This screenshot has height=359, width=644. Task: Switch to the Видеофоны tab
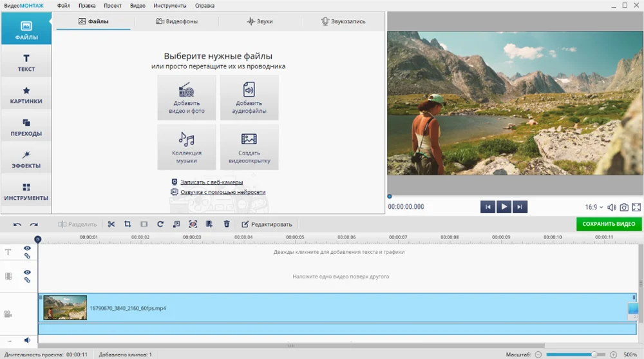click(176, 21)
